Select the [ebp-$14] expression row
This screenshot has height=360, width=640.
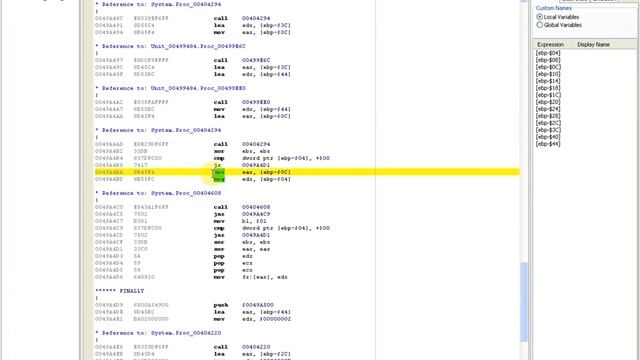[x=548, y=81]
